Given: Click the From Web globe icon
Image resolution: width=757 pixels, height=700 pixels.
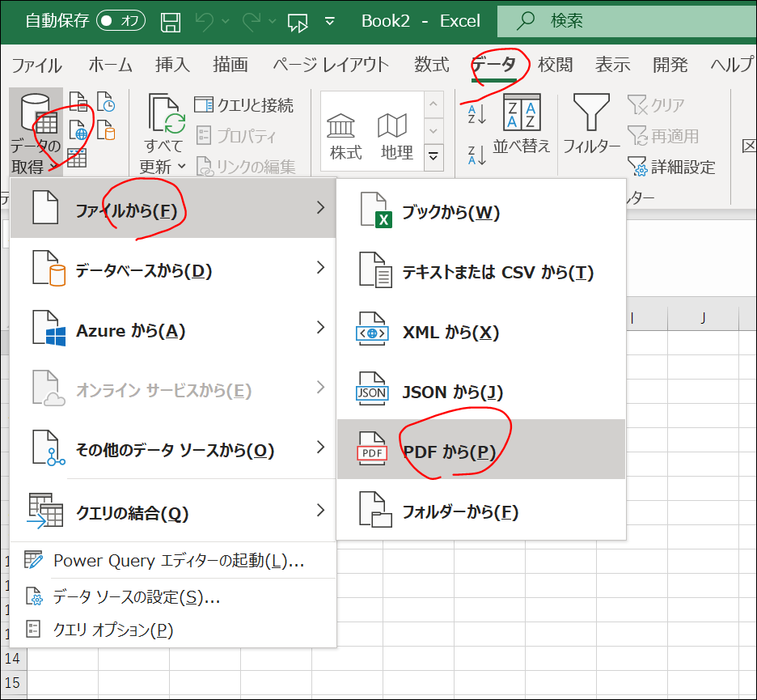Looking at the screenshot, I should point(78,130).
